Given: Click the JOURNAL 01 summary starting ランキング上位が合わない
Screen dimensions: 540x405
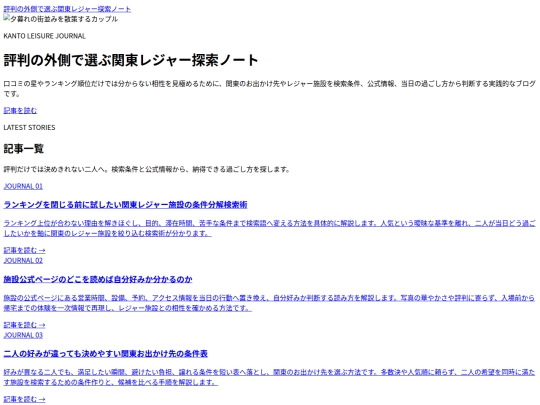Looking at the screenshot, I should [269, 228].
